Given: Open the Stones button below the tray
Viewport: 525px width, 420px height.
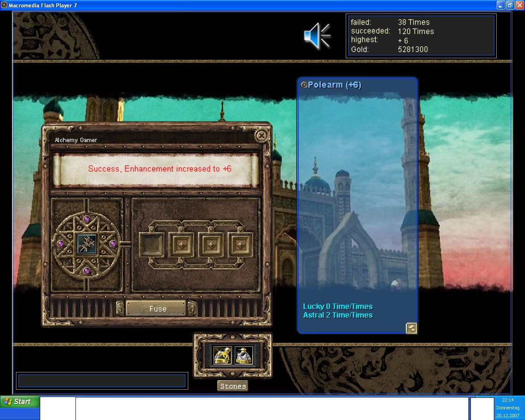Looking at the screenshot, I should click(x=233, y=386).
